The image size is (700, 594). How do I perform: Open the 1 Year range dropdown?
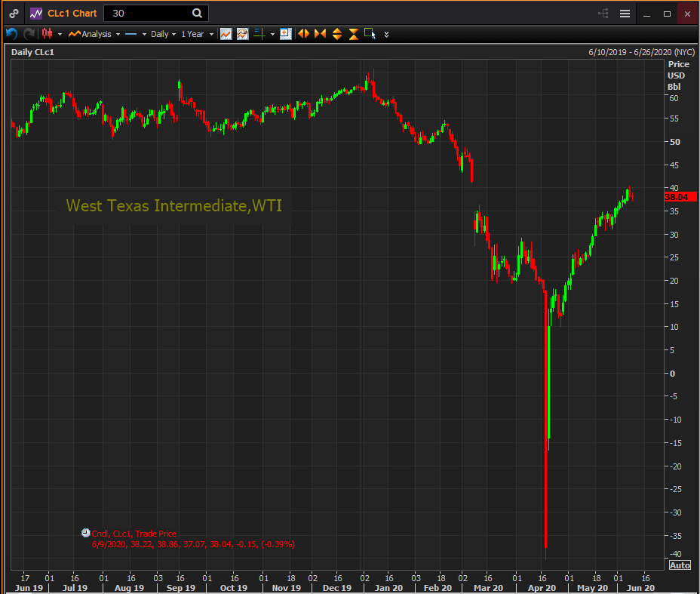point(197,34)
